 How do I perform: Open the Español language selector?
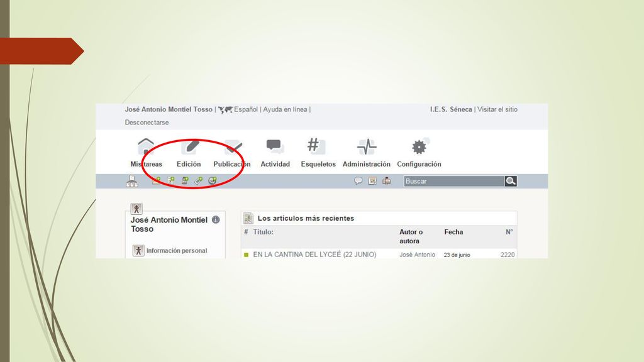point(246,109)
